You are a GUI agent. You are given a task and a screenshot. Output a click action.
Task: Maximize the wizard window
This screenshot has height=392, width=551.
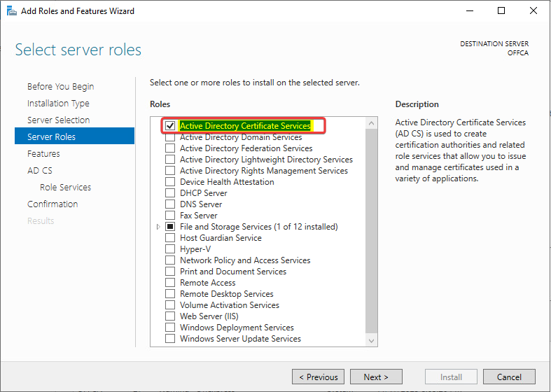(501, 11)
